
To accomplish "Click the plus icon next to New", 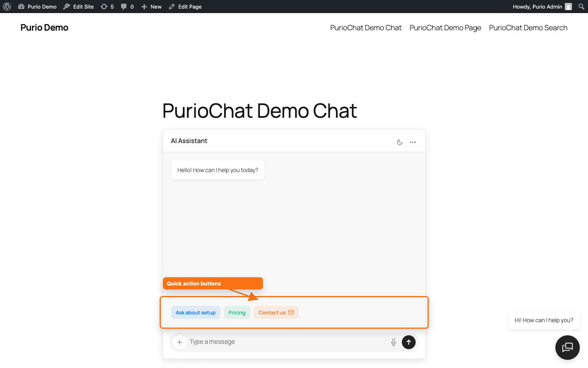I will pyautogui.click(x=144, y=7).
